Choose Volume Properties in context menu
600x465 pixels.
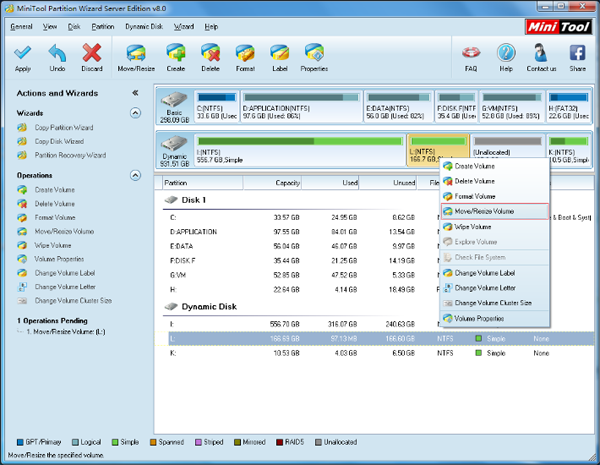coord(495,318)
